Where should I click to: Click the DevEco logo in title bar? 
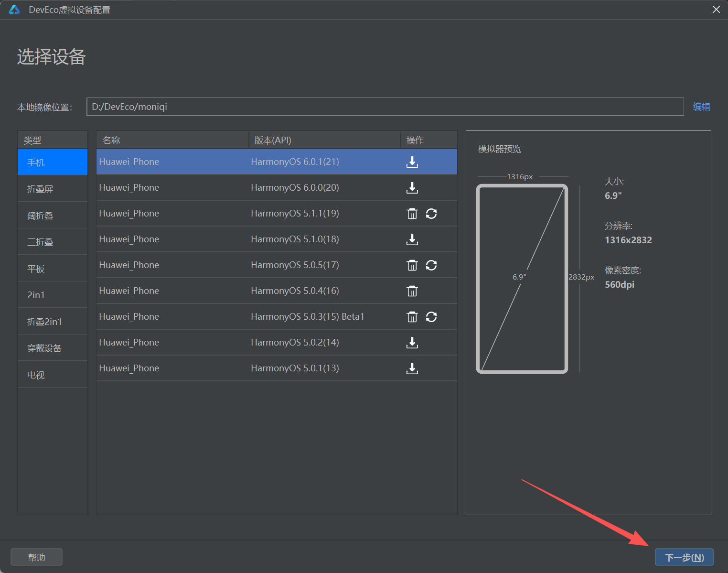(14, 10)
